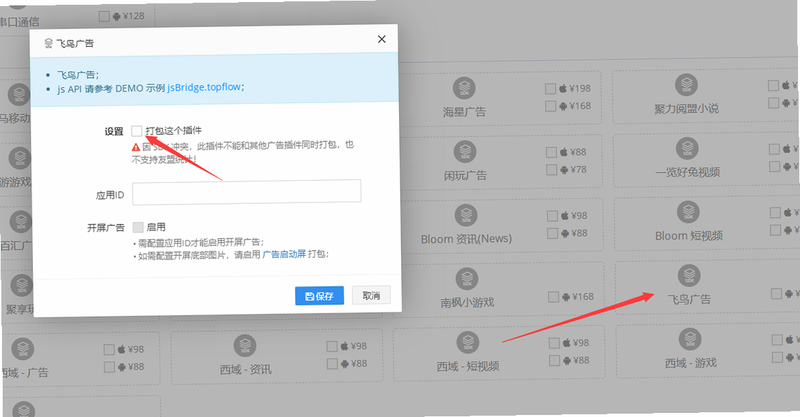800x417 pixels.
Task: Click the 西域 - 游戏 SDK icon
Action: tap(690, 339)
